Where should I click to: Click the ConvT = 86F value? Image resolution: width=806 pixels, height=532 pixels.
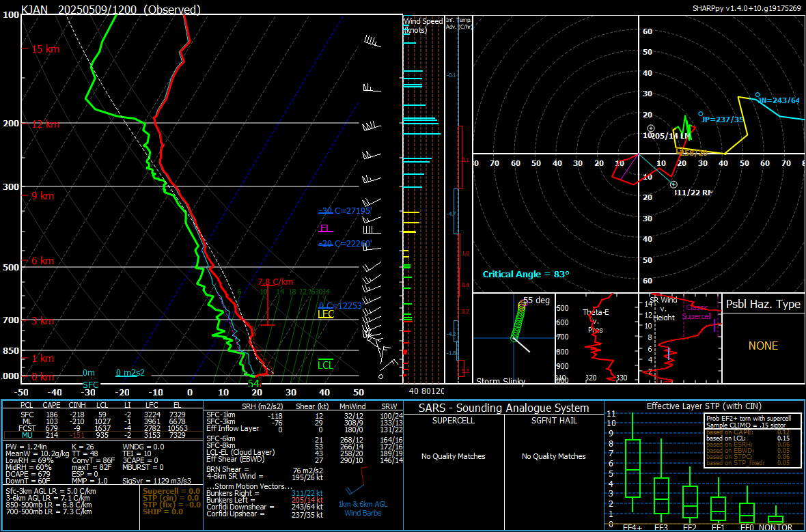tap(94, 460)
